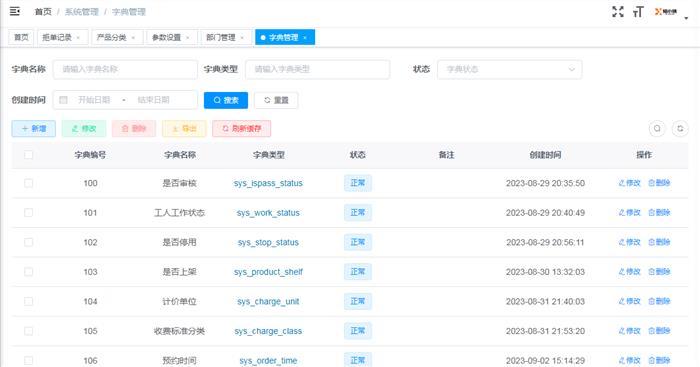Close the 部门管理 tab
700x367 pixels.
coord(242,38)
